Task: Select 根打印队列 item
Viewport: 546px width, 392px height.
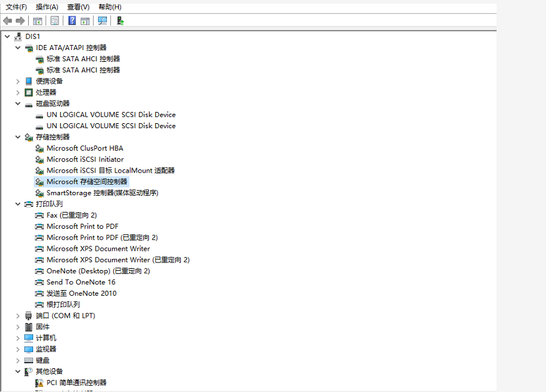Action: (63, 304)
